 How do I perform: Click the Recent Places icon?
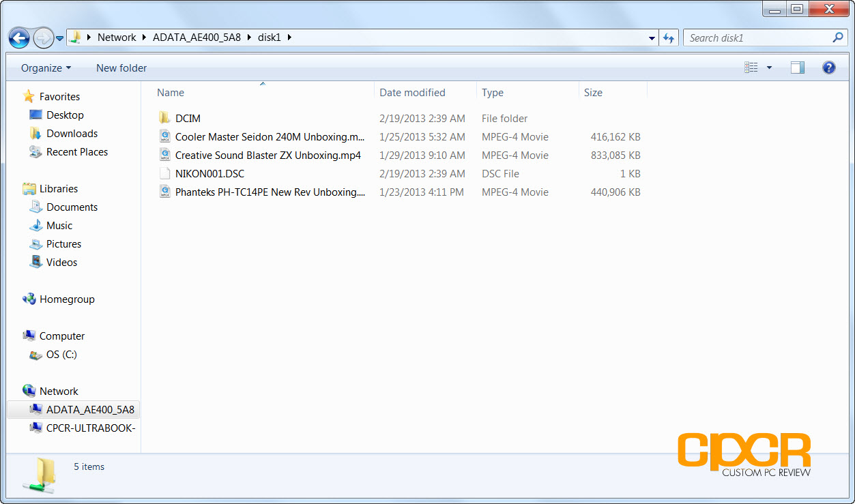(x=35, y=151)
